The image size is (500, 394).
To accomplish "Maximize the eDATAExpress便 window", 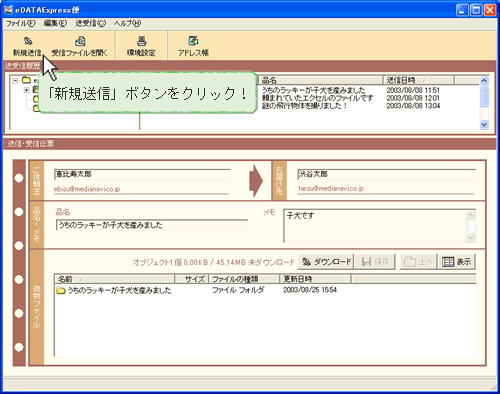I will coord(476,10).
